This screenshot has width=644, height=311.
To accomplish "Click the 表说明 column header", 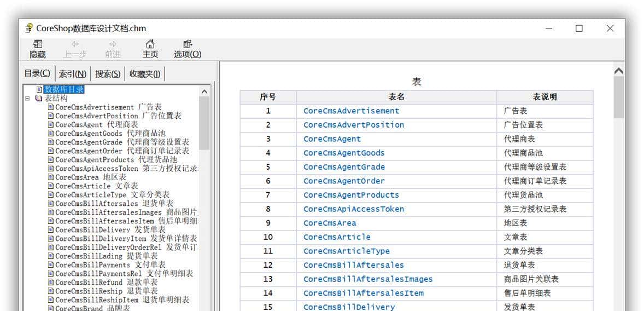I will [545, 97].
